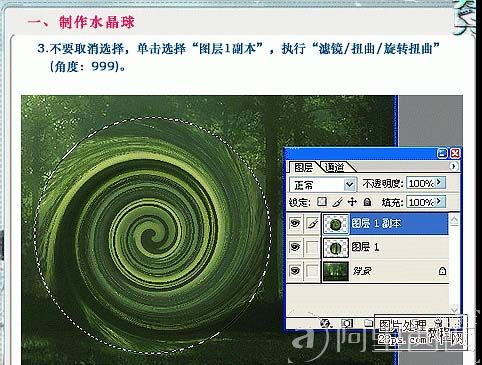Image resolution: width=482 pixels, height=365 pixels.
Task: Toggle link box next to 图层 1
Action: pos(312,247)
